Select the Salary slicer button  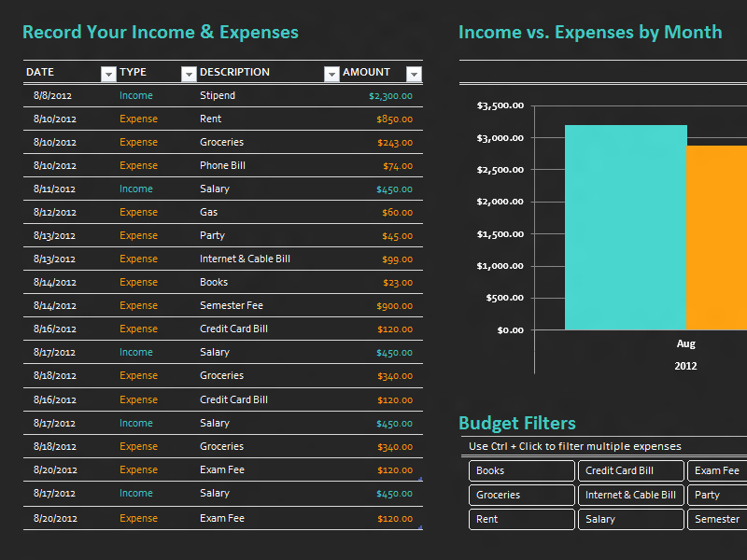[631, 519]
